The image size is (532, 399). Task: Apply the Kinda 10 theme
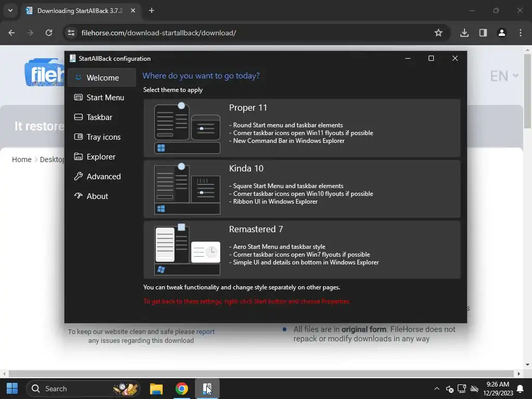point(302,189)
